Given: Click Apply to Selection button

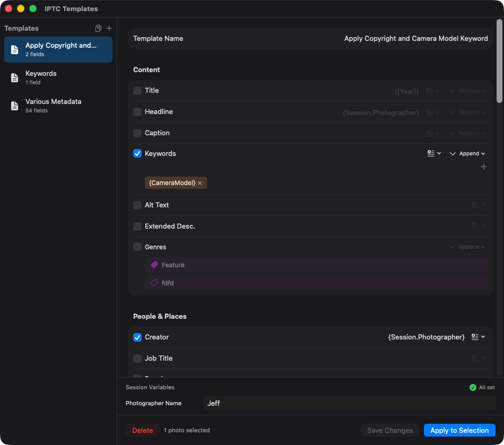Looking at the screenshot, I should [459, 430].
